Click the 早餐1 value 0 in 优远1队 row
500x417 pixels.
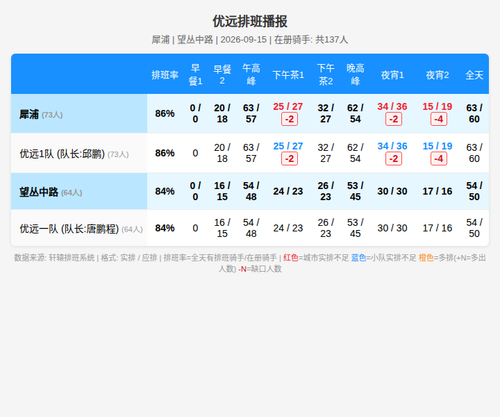pos(195,153)
